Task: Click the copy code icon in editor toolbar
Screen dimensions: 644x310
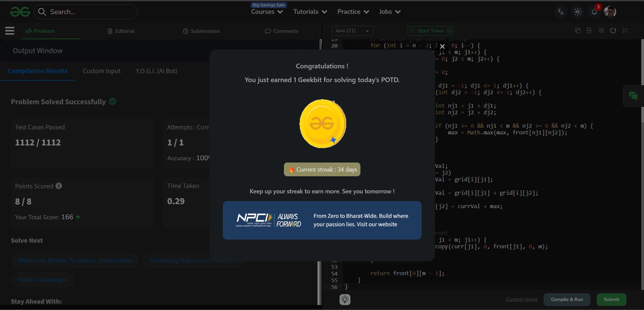Action: pos(578,30)
